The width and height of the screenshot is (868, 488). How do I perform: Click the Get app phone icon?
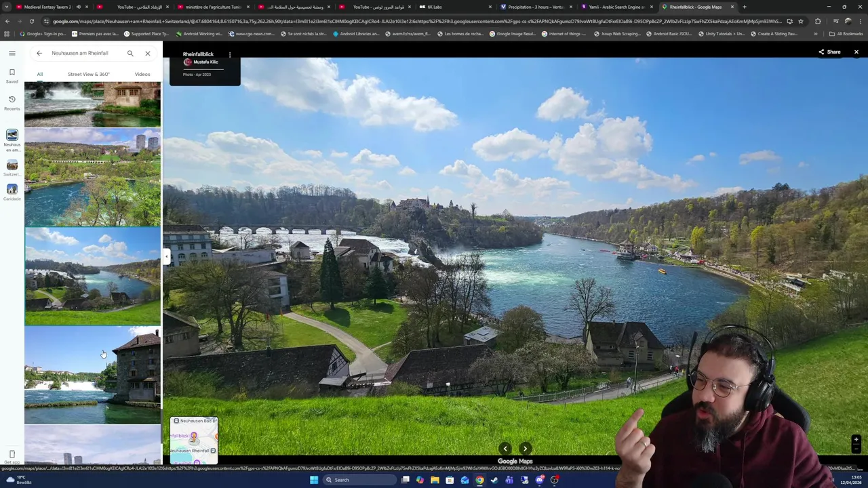[12, 454]
